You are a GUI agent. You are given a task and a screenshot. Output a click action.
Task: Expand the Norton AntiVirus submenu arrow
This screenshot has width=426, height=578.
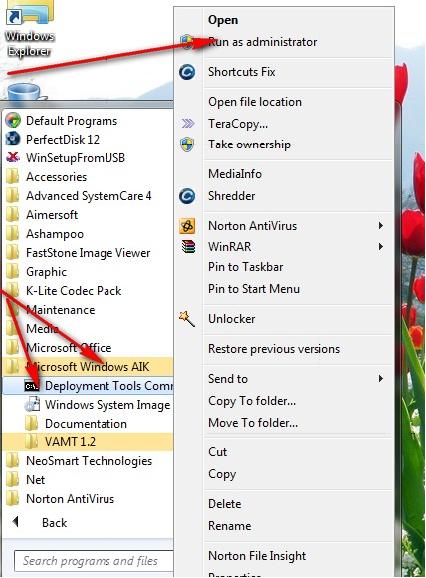click(x=381, y=226)
